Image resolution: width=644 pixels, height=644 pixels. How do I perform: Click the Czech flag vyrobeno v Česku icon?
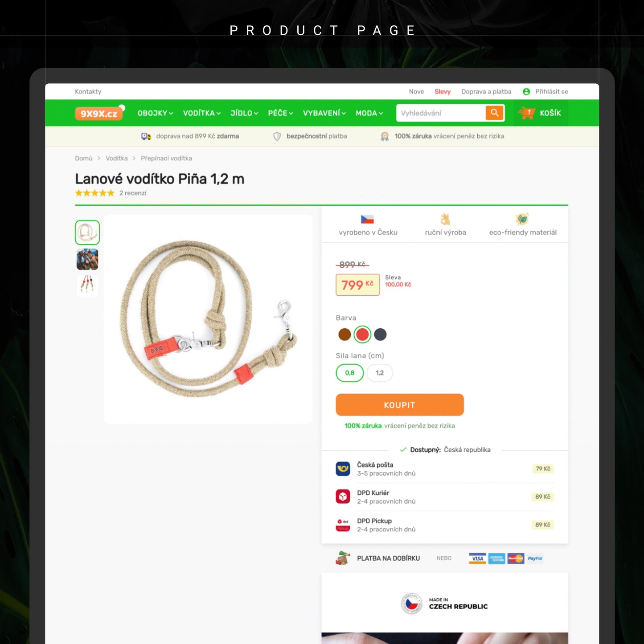click(x=367, y=219)
